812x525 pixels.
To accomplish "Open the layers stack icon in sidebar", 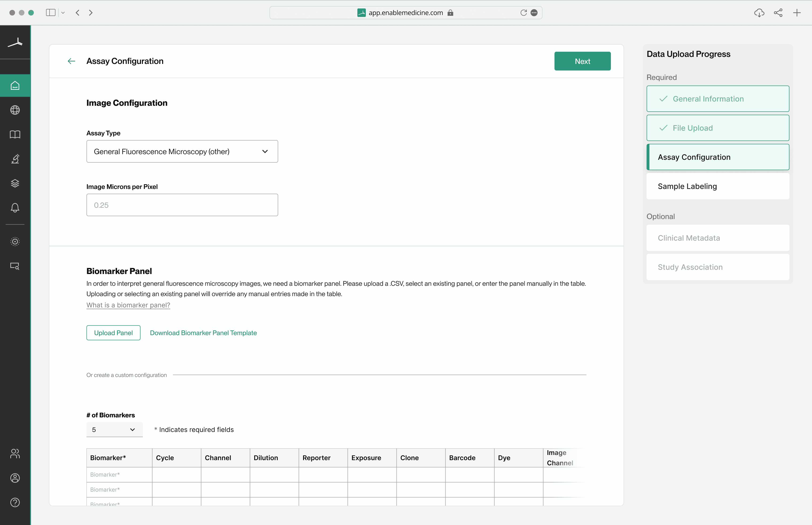I will tap(15, 183).
